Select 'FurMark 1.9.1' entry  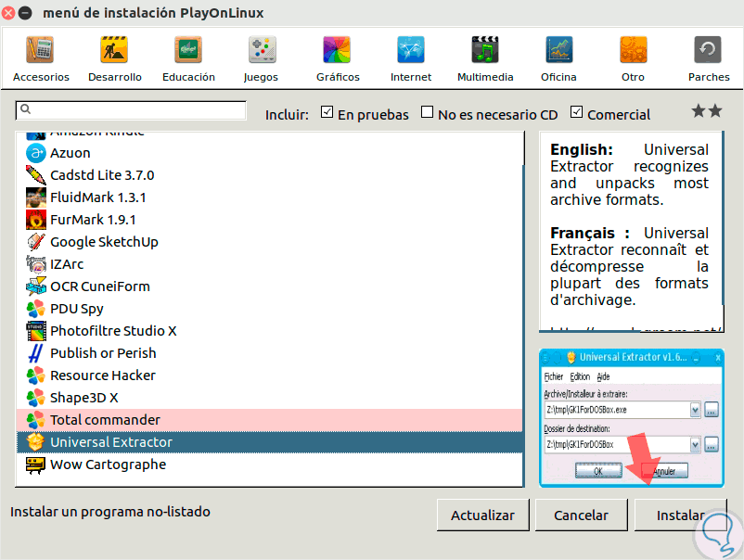tap(270, 220)
